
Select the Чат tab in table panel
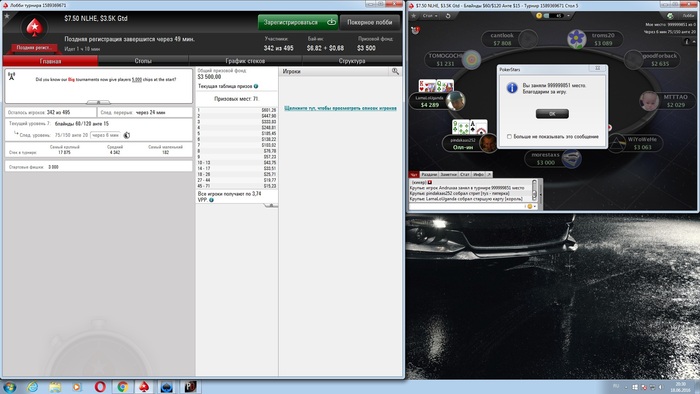click(414, 174)
